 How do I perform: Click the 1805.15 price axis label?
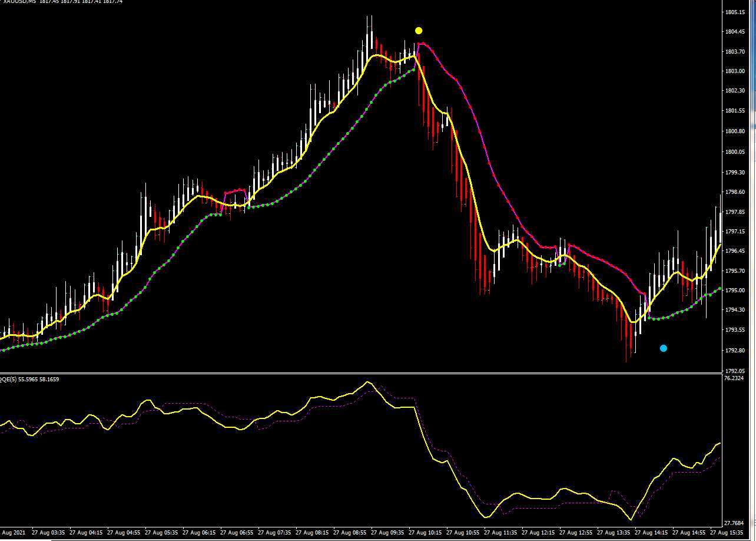coord(735,12)
